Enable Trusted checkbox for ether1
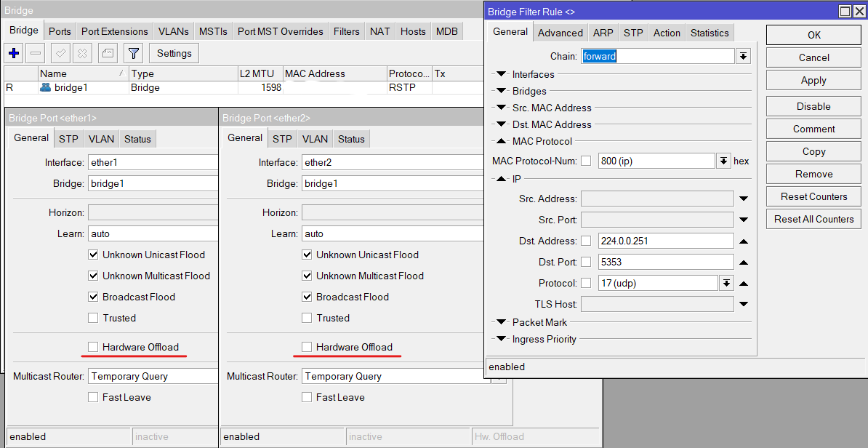The height and width of the screenshot is (448, 868). pos(93,319)
